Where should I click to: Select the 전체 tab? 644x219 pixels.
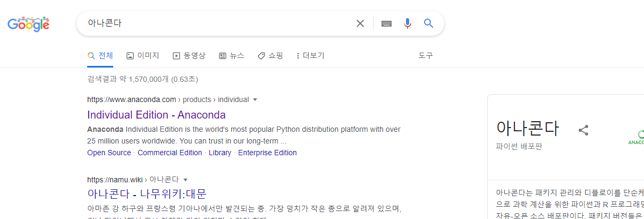[x=100, y=55]
